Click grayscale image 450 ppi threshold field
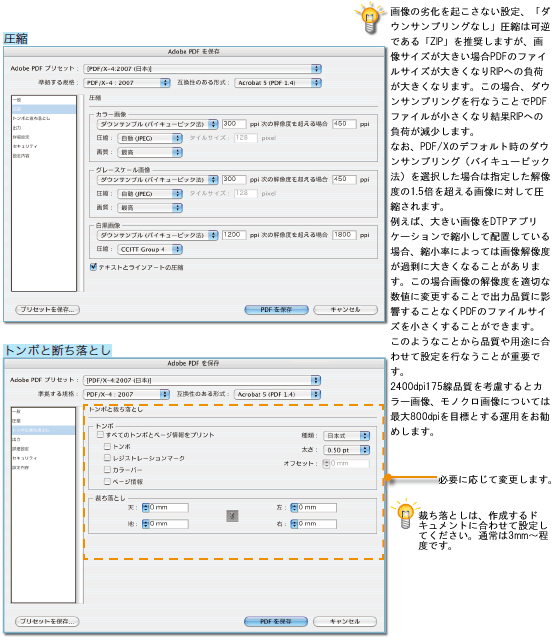 [344, 179]
